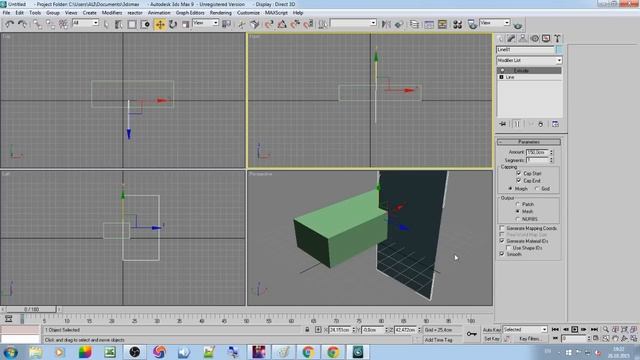Click the Redo arrow in the main toolbar
Image resolution: width=640 pixels, height=360 pixels.
click(x=22, y=24)
